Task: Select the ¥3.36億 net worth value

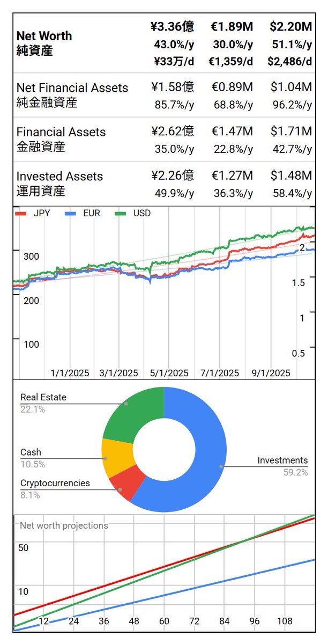Action: click(x=173, y=26)
